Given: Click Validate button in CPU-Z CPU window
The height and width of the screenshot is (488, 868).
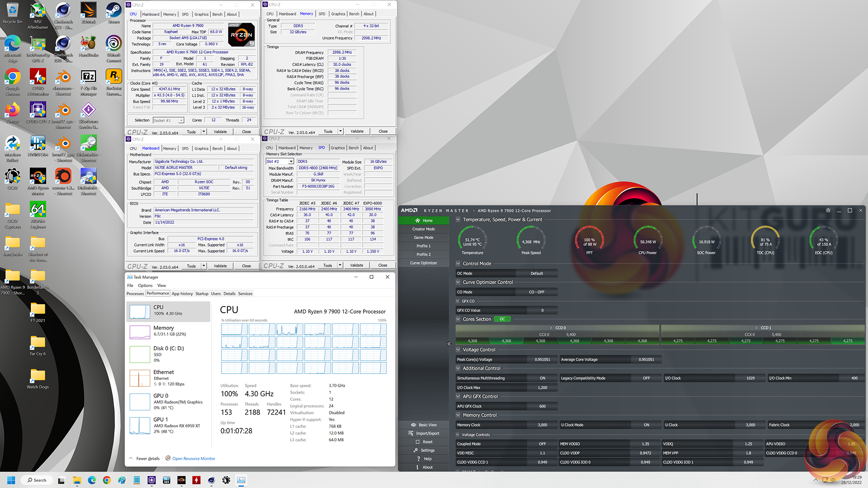Looking at the screenshot, I should coord(220,132).
